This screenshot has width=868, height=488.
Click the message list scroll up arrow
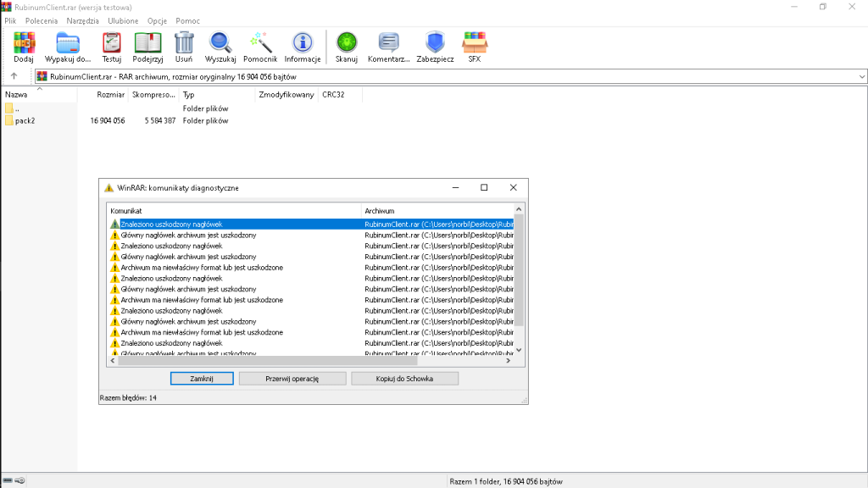pyautogui.click(x=519, y=209)
